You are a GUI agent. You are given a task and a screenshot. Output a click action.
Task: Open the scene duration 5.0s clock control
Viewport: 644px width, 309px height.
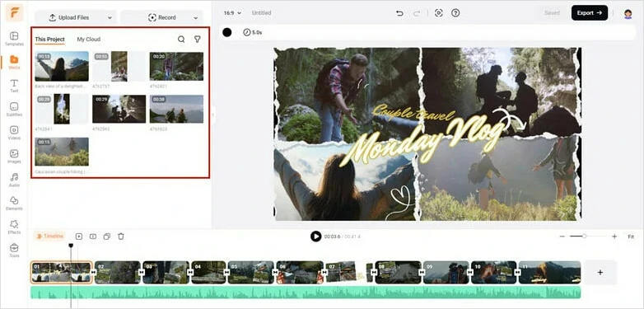253,32
